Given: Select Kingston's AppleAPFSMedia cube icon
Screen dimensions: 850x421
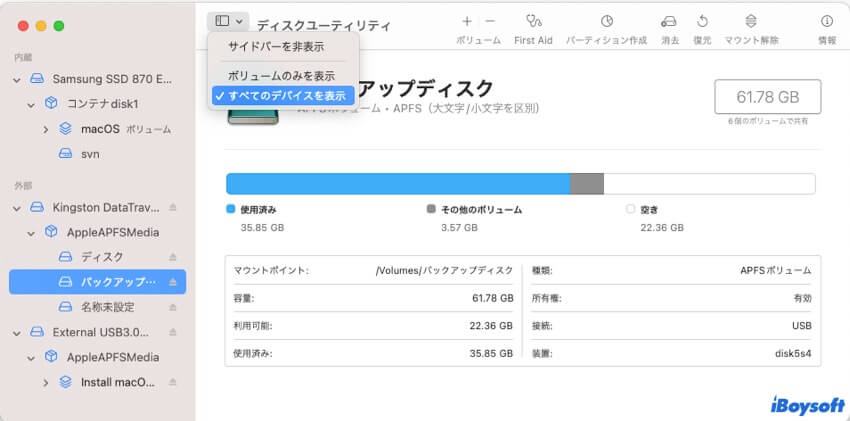Looking at the screenshot, I should click(51, 232).
